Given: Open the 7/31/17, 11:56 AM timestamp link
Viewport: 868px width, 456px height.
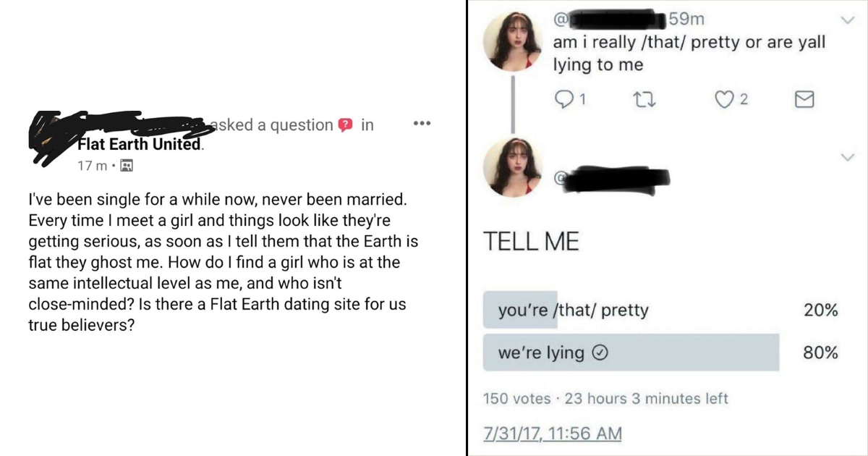Looking at the screenshot, I should (x=552, y=433).
